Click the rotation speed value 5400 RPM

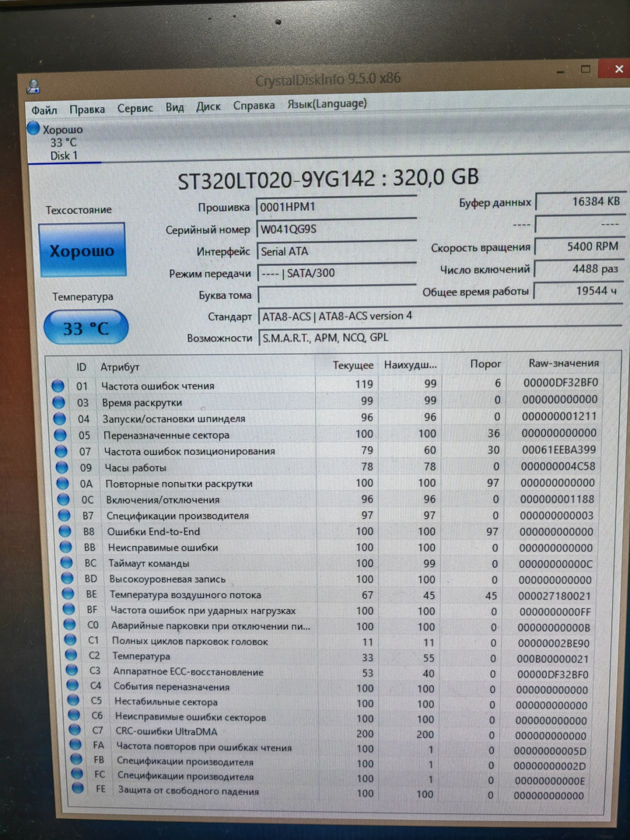coord(578,246)
